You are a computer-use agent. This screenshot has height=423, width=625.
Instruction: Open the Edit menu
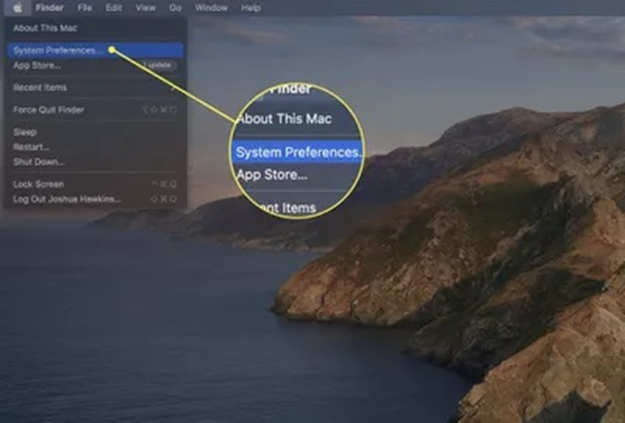pyautogui.click(x=114, y=8)
